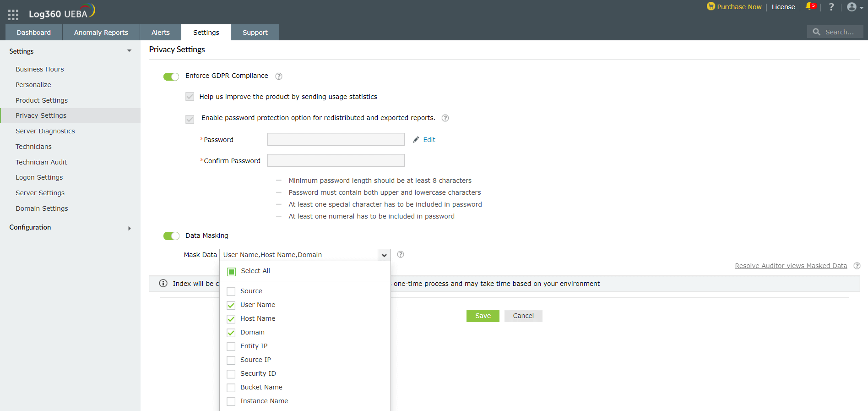Collapse the Mask Data dropdown arrow
Image resolution: width=868 pixels, height=411 pixels.
click(x=384, y=255)
